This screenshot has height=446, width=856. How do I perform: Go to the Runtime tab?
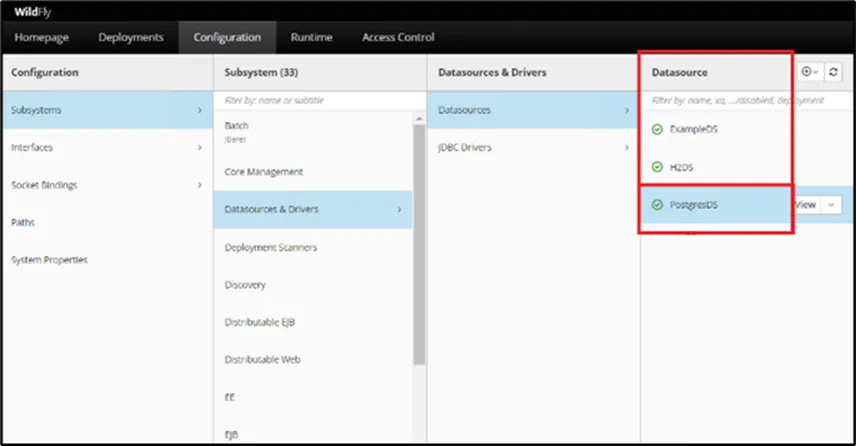coord(312,38)
